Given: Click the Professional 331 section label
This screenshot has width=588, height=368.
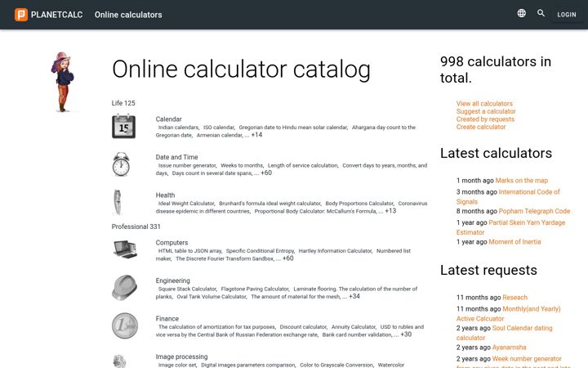Looking at the screenshot, I should point(136,227).
